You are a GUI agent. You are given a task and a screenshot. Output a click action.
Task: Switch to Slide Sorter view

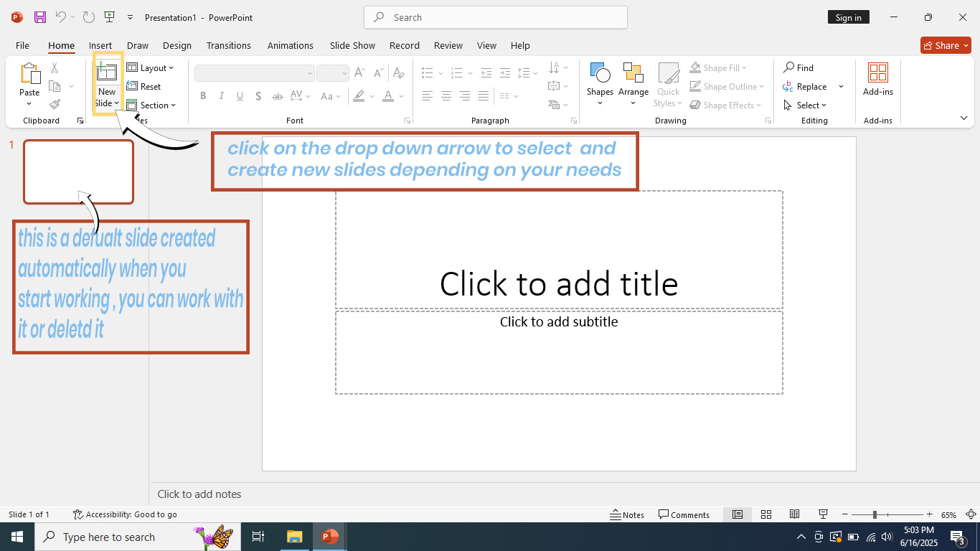pos(765,514)
